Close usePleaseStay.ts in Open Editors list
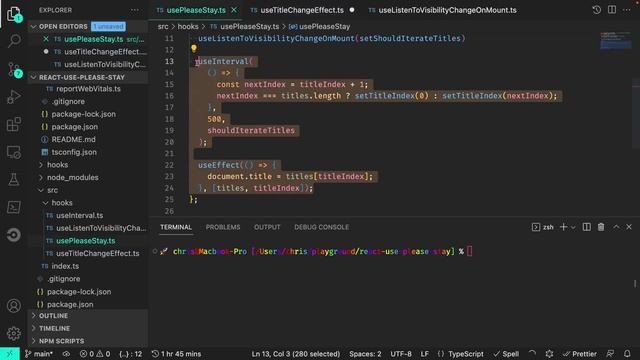 tap(46, 39)
